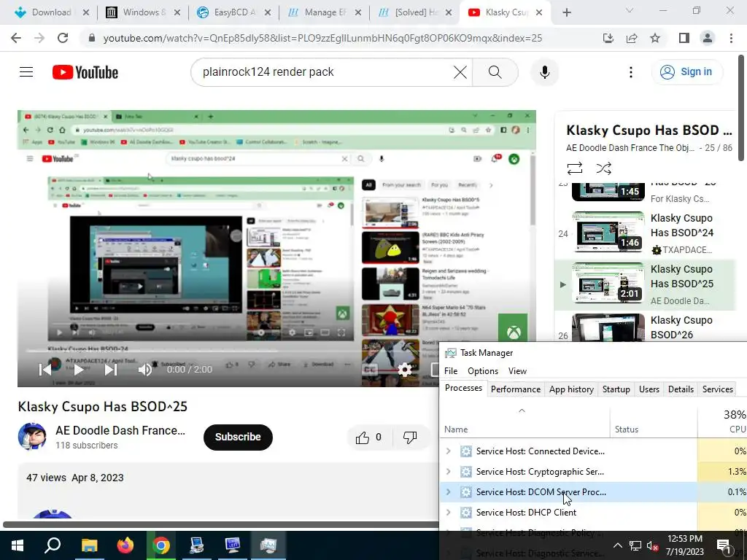This screenshot has width=747, height=560.
Task: Click the page horizontal scrollbar
Action: 220,525
